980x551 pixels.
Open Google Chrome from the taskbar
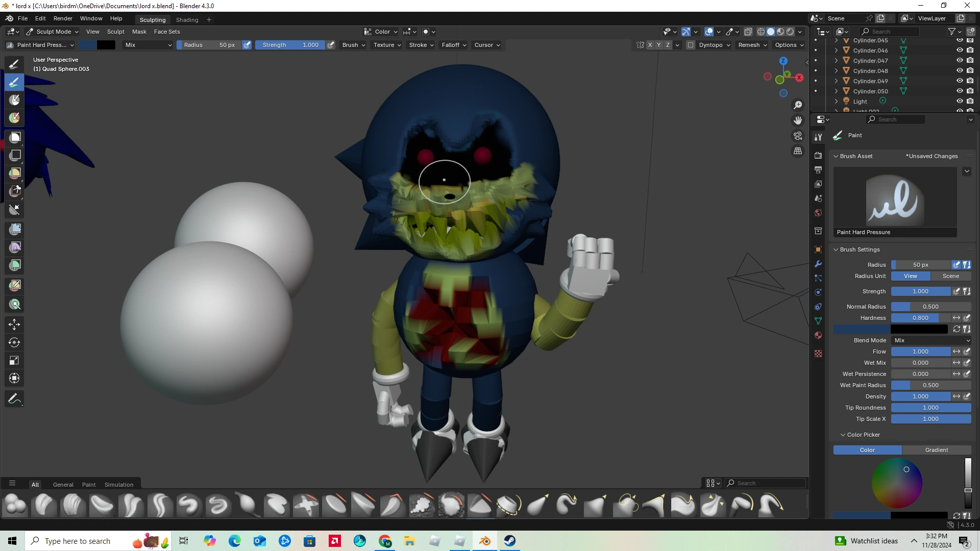coord(385,541)
